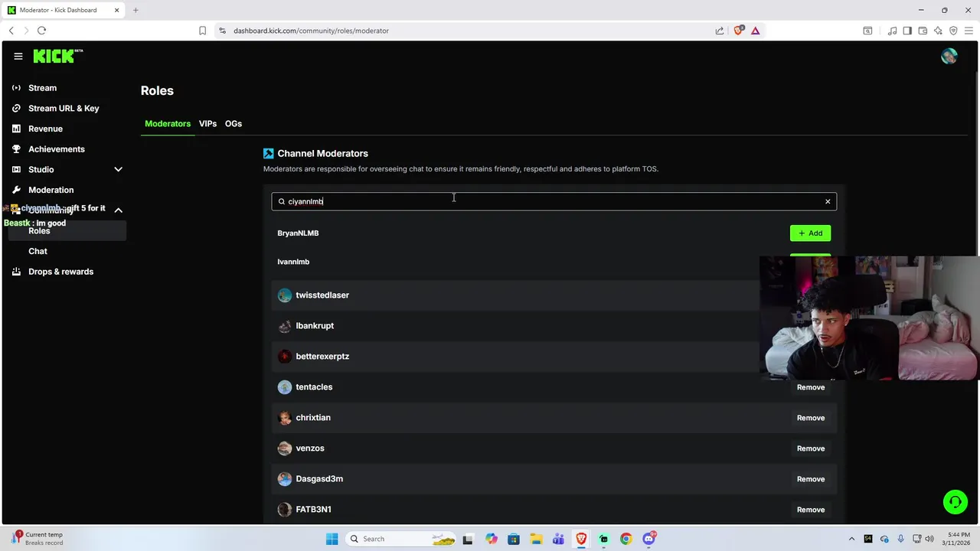Image resolution: width=980 pixels, height=551 pixels.
Task: Click the share page icon
Action: [720, 31]
